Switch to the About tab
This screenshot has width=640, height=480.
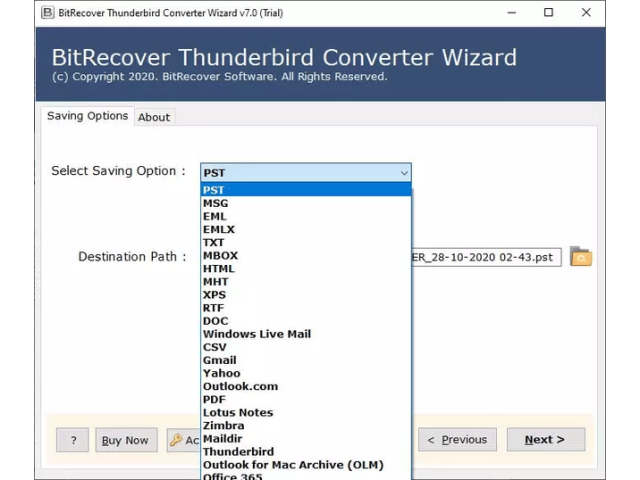154,117
